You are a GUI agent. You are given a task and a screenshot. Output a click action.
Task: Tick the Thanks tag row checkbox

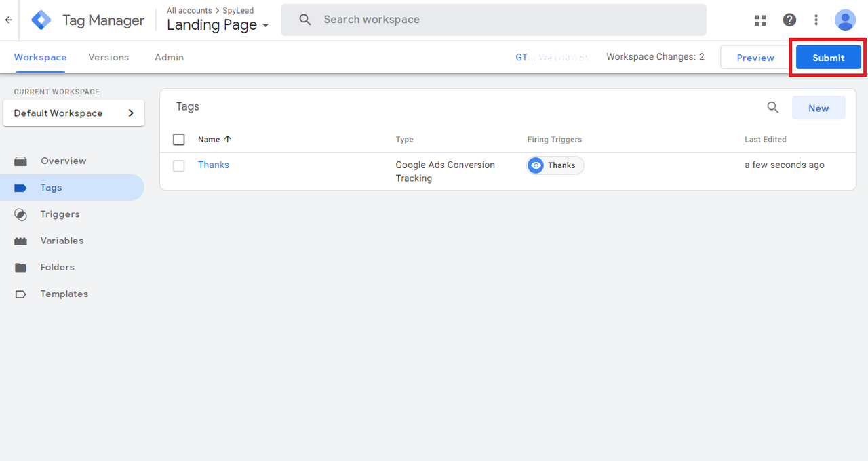pos(179,166)
